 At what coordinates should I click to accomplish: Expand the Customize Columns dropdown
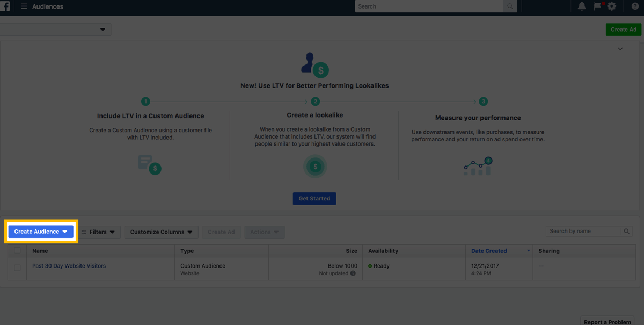click(x=160, y=232)
